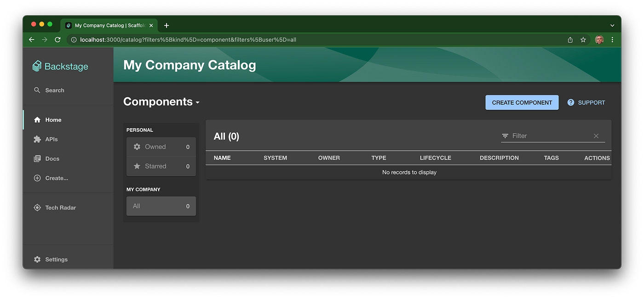Click the TAGS column header

(551, 158)
